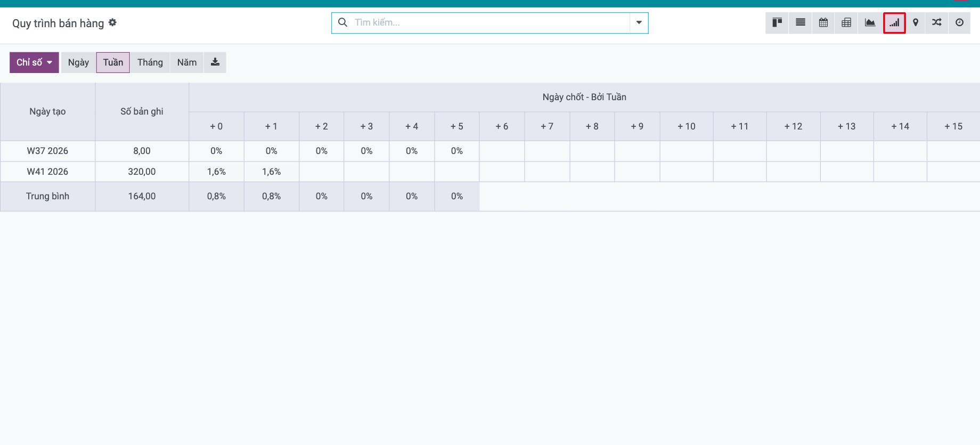The height and width of the screenshot is (445, 980).
Task: Click 0% cell in W37 +5 column
Action: point(457,151)
